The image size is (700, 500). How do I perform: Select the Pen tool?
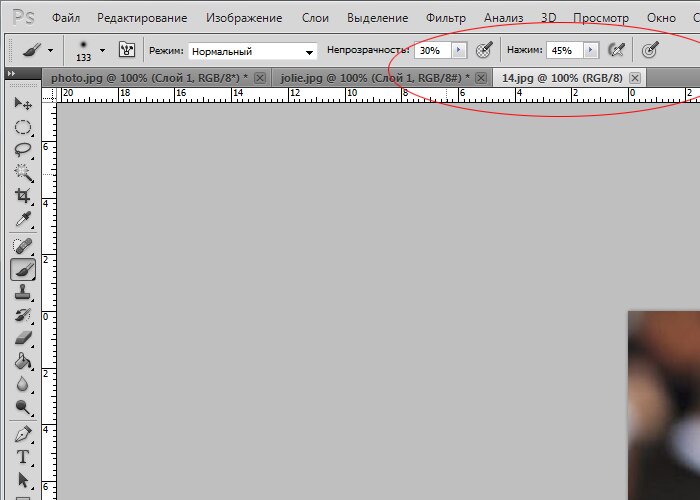(23, 434)
